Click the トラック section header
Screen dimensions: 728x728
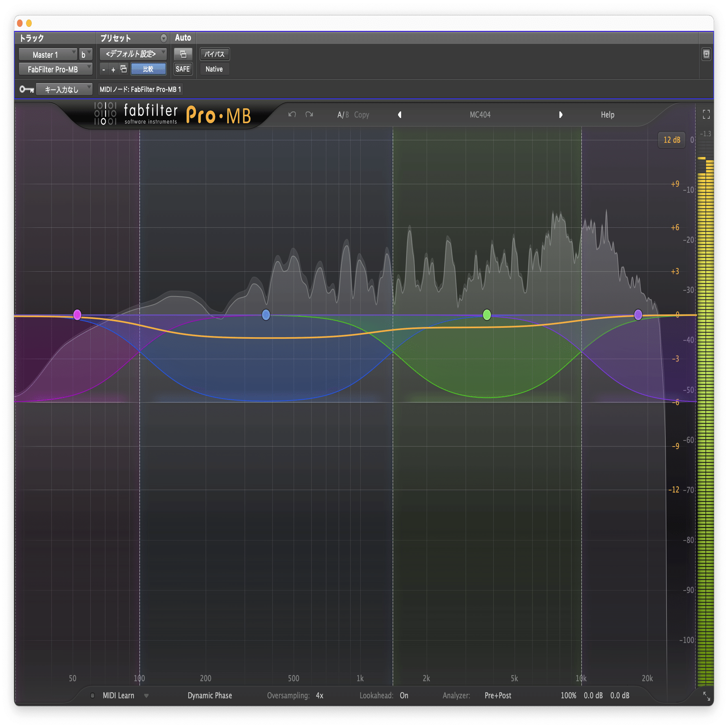point(32,38)
